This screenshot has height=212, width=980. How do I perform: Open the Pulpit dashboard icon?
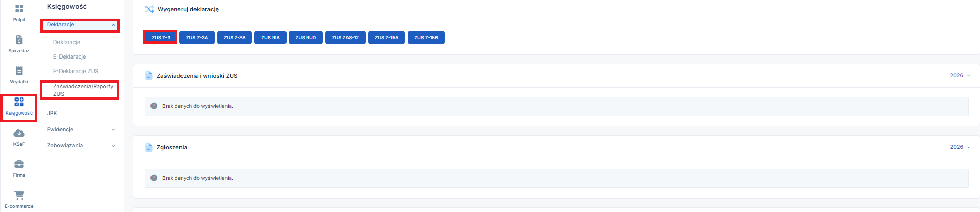pos(19,9)
